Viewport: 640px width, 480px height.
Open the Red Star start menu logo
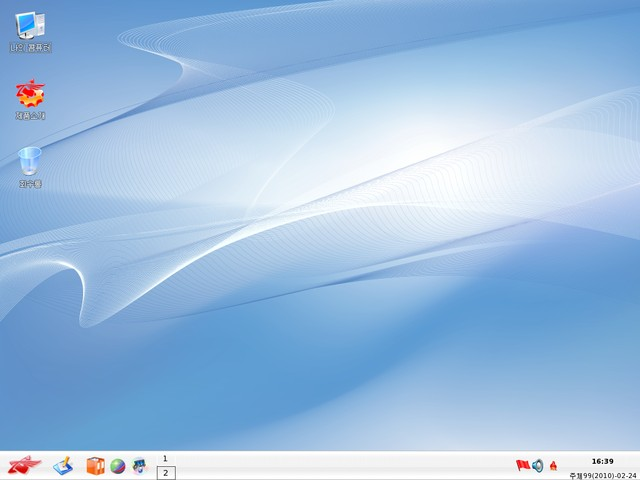pyautogui.click(x=24, y=465)
